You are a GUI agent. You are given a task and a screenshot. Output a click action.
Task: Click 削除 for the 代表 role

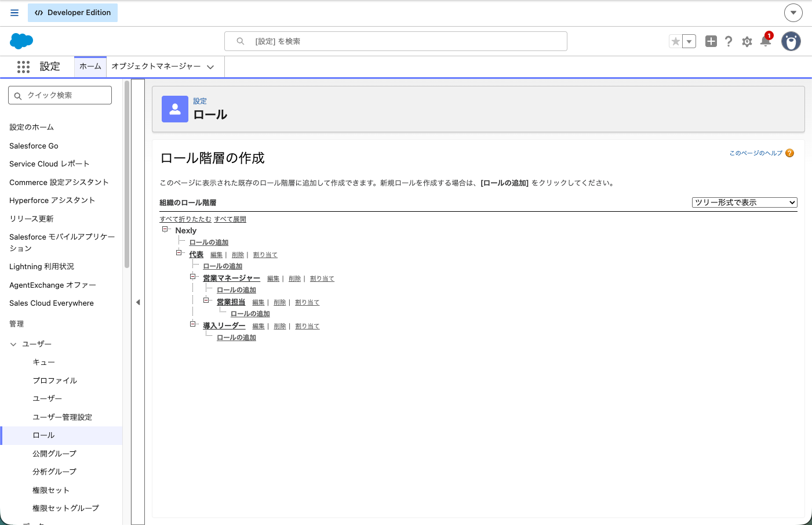[238, 255]
